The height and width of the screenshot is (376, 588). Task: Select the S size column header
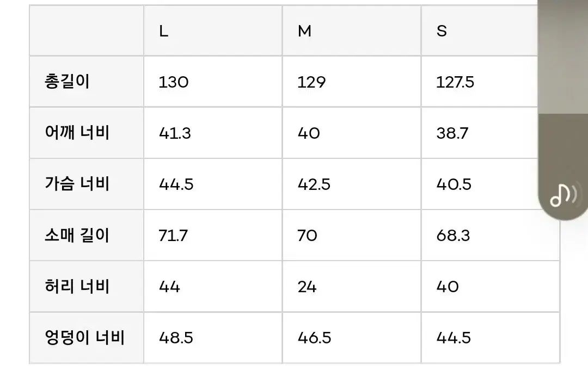(442, 31)
